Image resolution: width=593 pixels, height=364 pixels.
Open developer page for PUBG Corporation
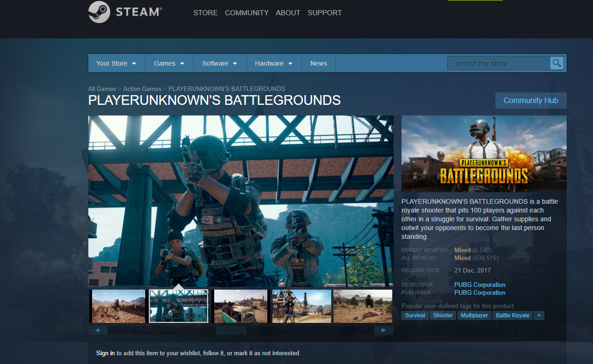pyautogui.click(x=480, y=285)
